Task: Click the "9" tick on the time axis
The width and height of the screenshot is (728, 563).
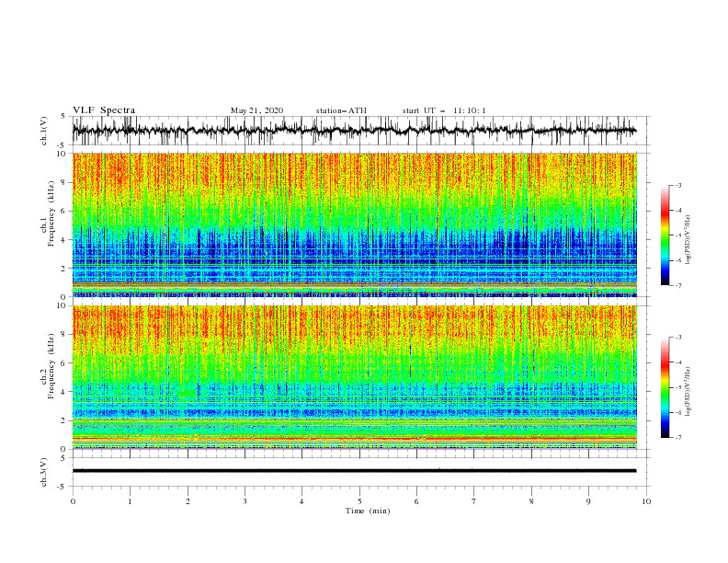Action: click(x=588, y=501)
